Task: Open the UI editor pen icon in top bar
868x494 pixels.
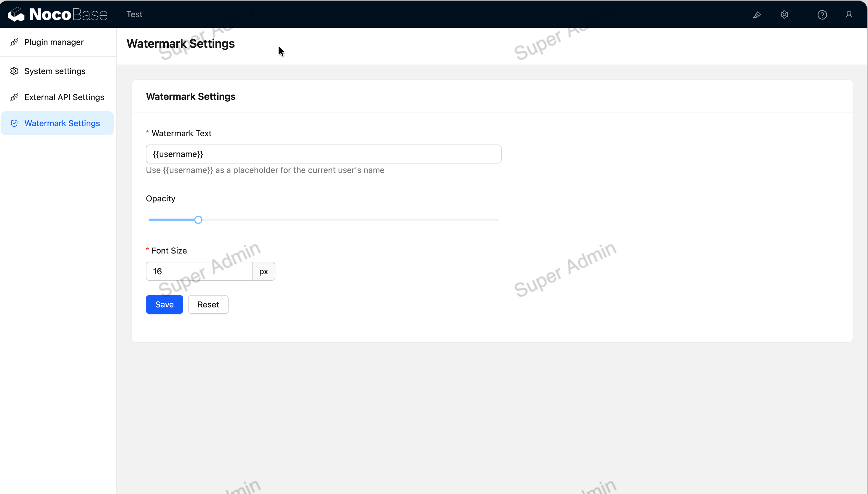Action: 757,14
